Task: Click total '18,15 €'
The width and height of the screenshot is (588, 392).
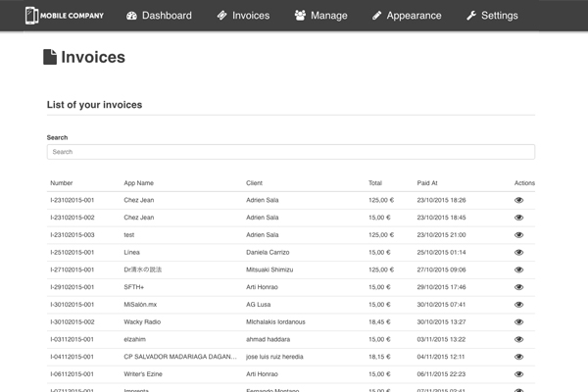Action: tap(379, 357)
